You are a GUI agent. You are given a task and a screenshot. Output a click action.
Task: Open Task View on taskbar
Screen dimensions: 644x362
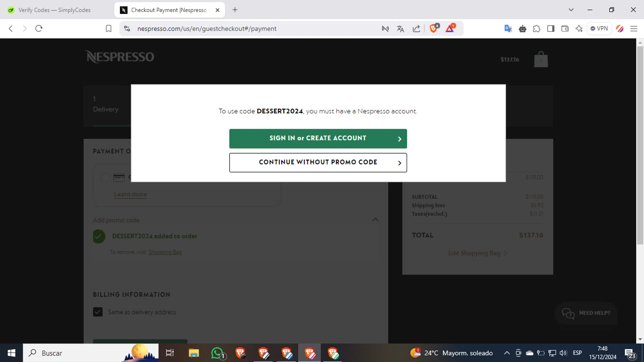tap(170, 353)
